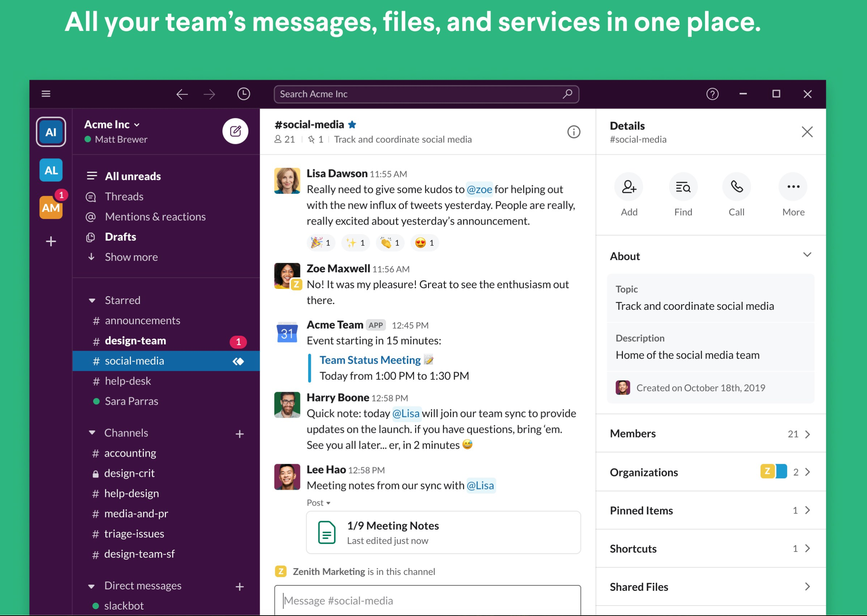
Task: Show channel details info icon
Action: [x=573, y=132]
